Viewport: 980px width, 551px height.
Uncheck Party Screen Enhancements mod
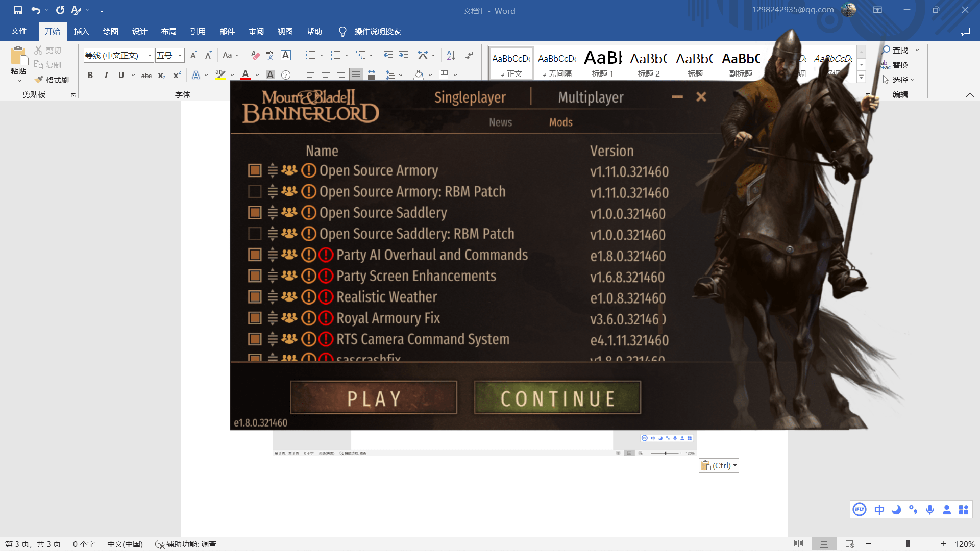[255, 275]
